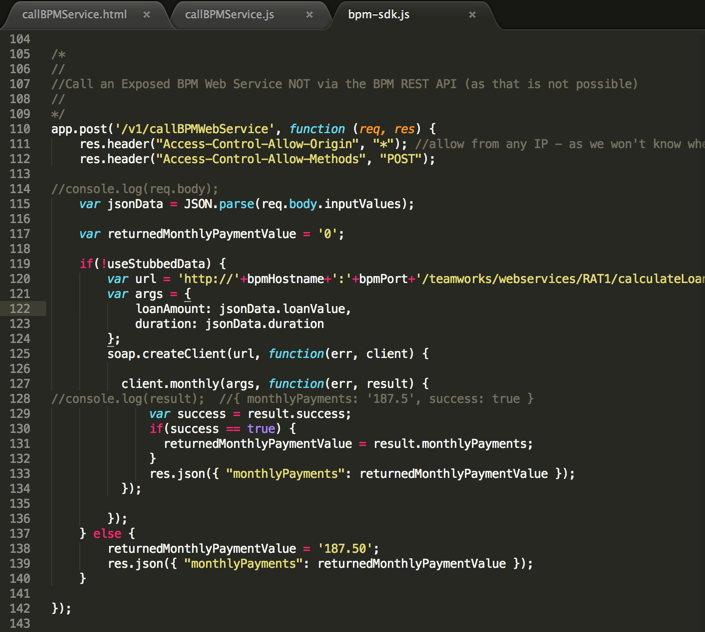Click the args variable on line 121

pyautogui.click(x=149, y=294)
